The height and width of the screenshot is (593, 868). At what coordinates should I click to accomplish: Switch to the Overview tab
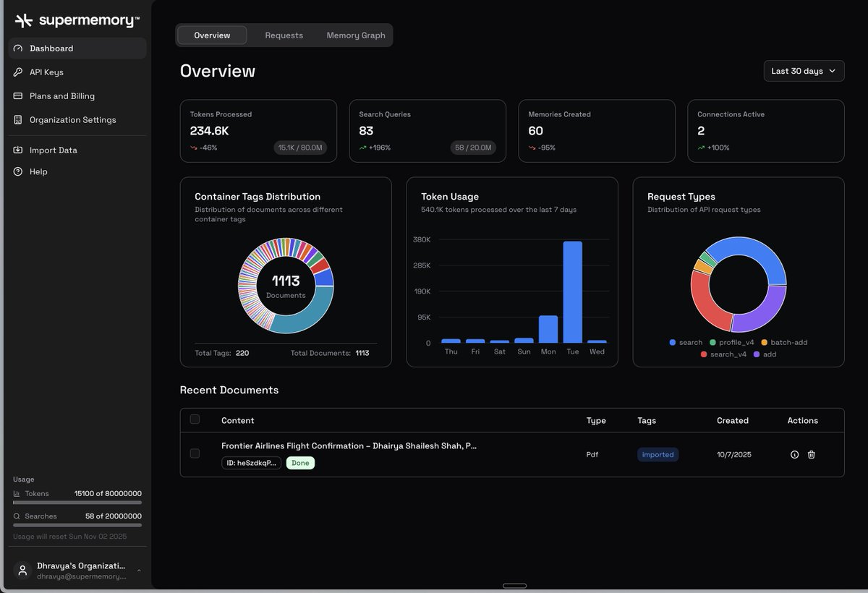(x=212, y=35)
